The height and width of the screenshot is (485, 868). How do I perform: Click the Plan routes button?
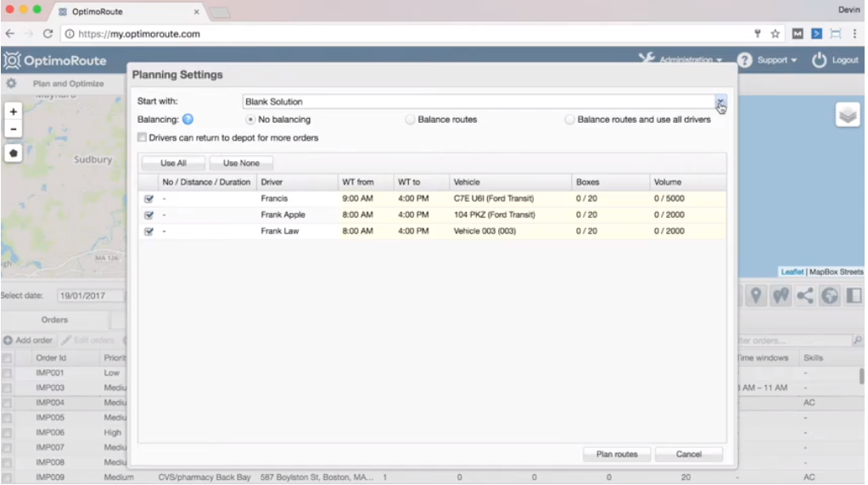617,454
